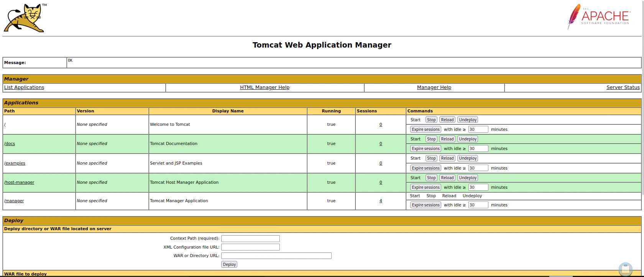Open HTML Manager Help link

point(264,87)
